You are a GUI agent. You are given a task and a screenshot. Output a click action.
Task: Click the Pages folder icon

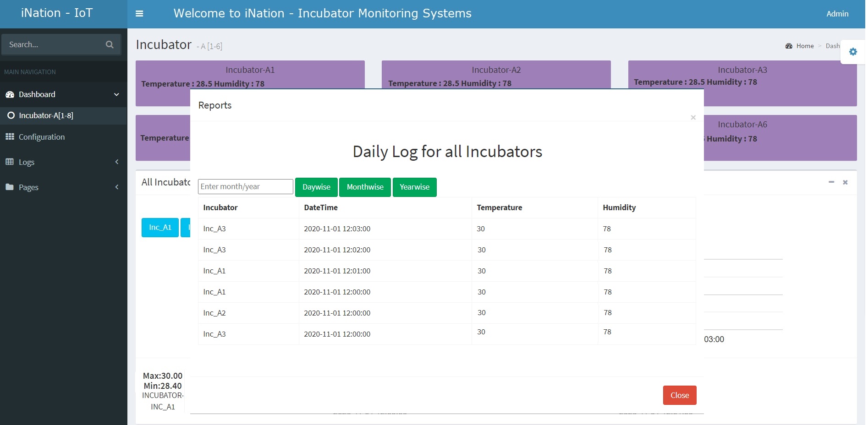pyautogui.click(x=10, y=187)
